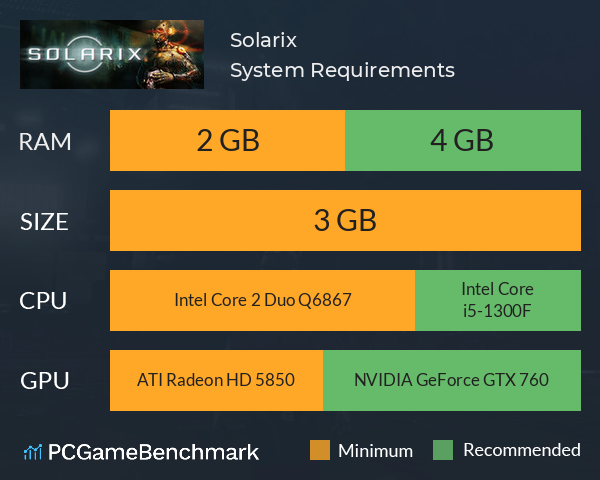The width and height of the screenshot is (600, 480).
Task: Click the System Requirements heading
Action: pyautogui.click(x=342, y=70)
